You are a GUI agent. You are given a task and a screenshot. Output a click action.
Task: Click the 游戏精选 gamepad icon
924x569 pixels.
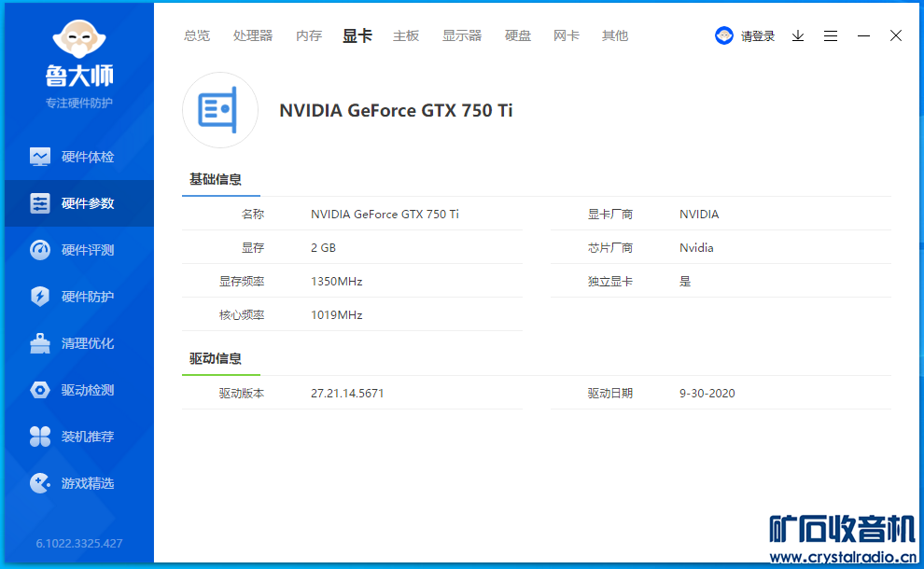pyautogui.click(x=40, y=483)
